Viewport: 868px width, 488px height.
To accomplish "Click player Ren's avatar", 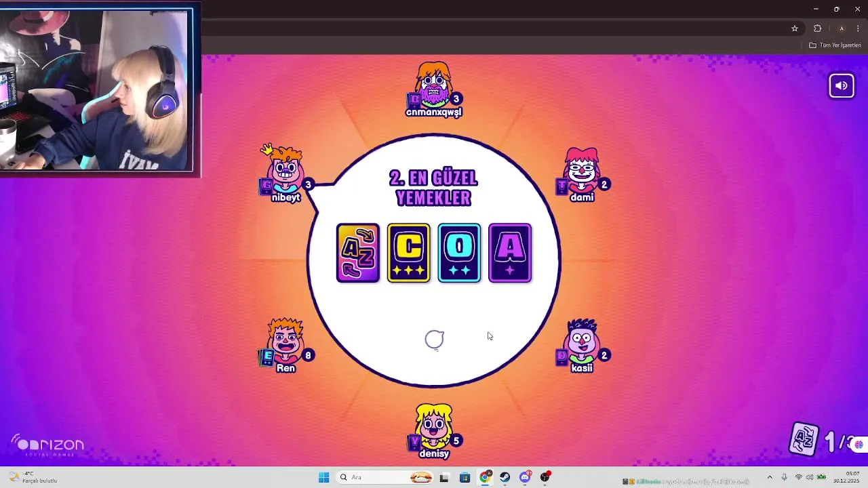I will pyautogui.click(x=285, y=340).
